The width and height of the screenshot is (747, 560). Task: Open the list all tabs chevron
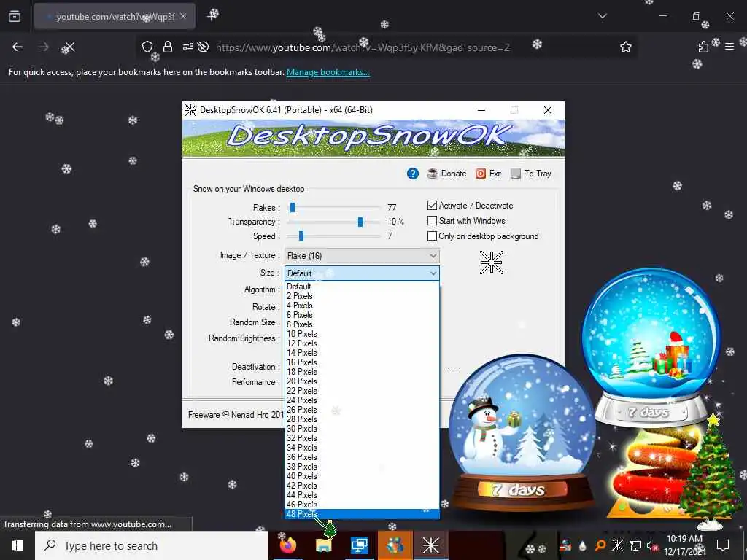(x=602, y=16)
